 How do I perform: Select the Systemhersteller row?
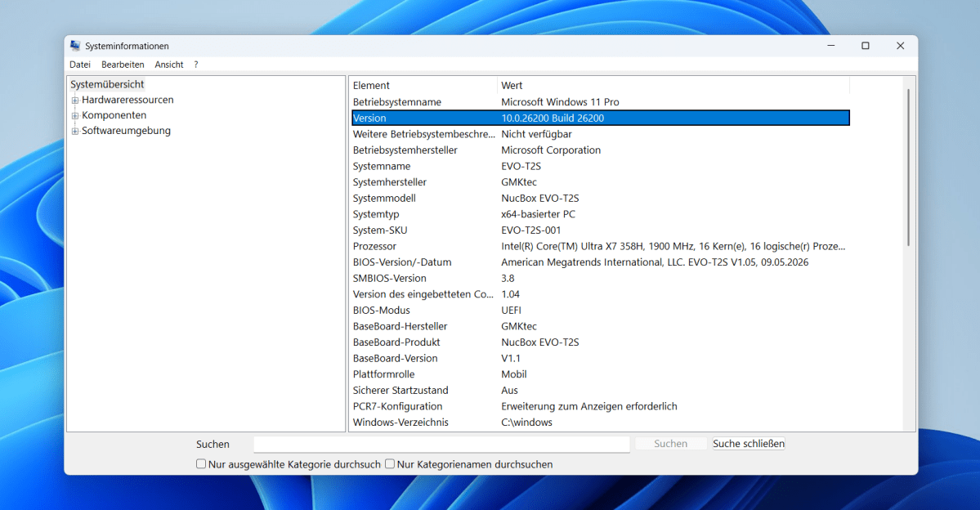(600, 182)
